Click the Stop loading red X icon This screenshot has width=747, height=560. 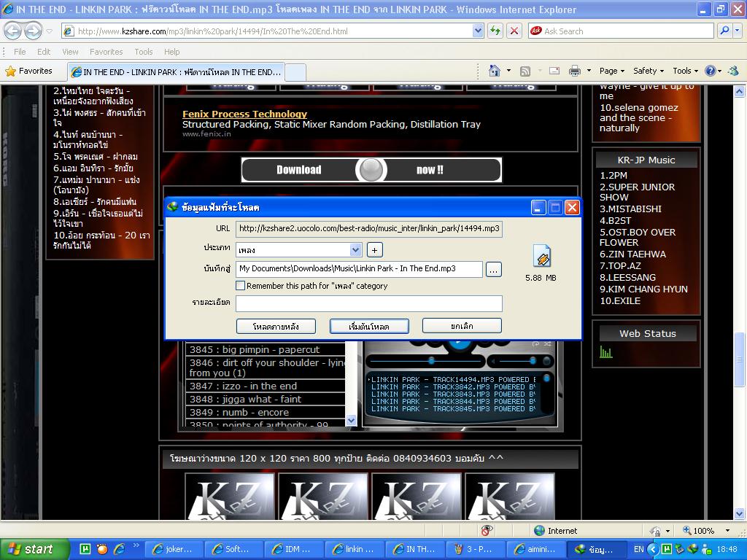click(x=514, y=31)
